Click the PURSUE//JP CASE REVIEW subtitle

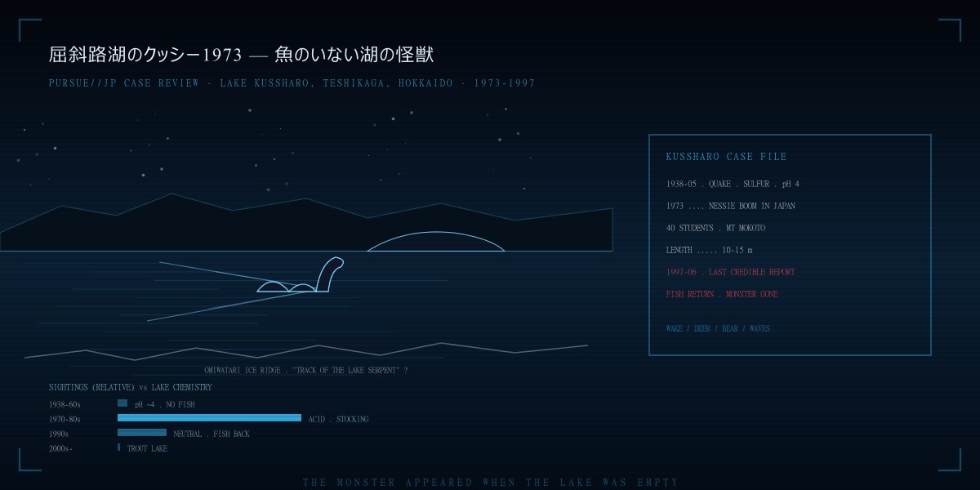292,83
